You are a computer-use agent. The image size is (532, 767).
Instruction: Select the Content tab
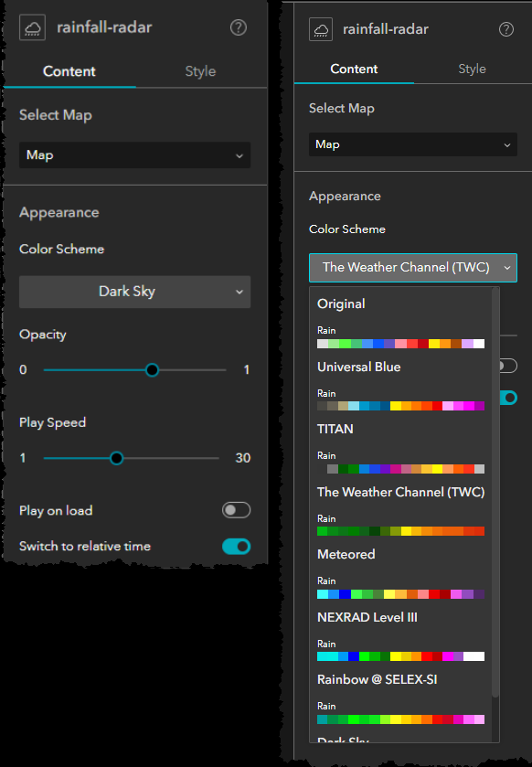(x=69, y=71)
